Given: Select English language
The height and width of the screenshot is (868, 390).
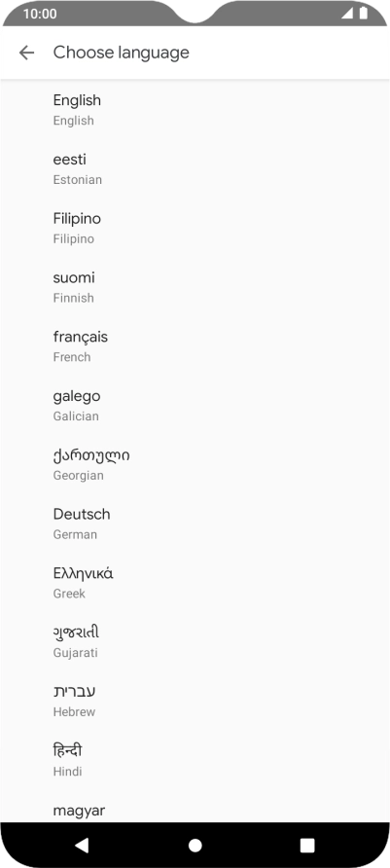Looking at the screenshot, I should coord(195,110).
